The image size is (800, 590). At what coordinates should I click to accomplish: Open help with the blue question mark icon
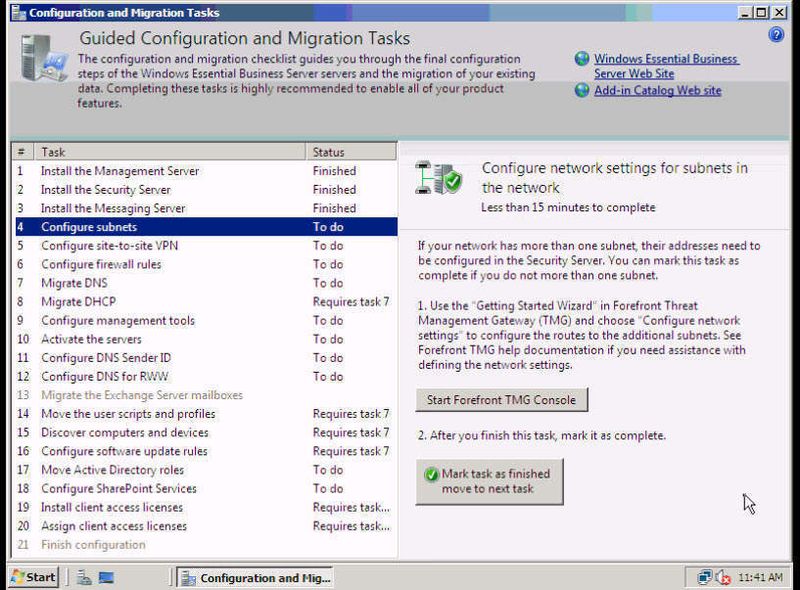pos(776,35)
